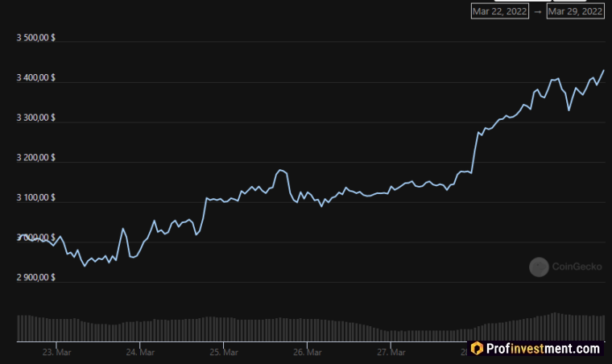The height and width of the screenshot is (364, 612).
Task: Click the price line's final point at far right
Action: click(604, 71)
